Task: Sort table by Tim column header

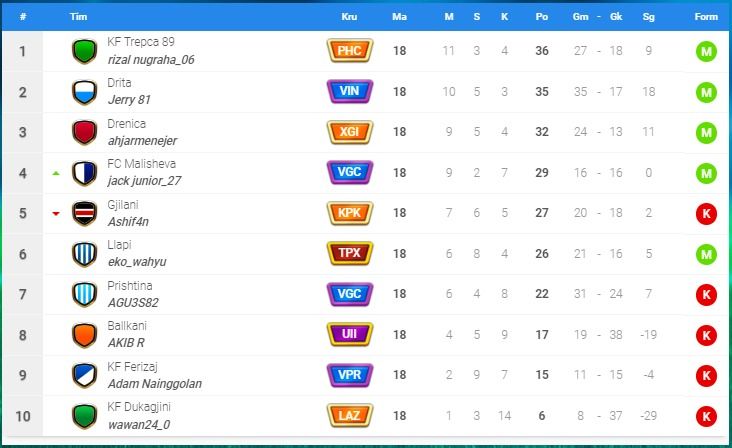Action: 79,17
